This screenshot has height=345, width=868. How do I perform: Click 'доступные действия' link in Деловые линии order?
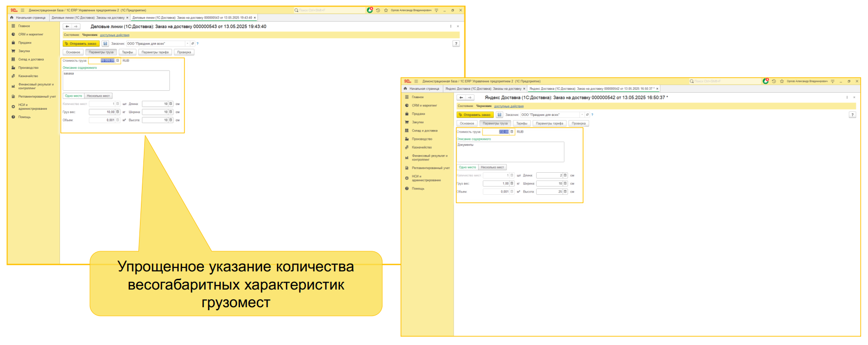(x=114, y=35)
